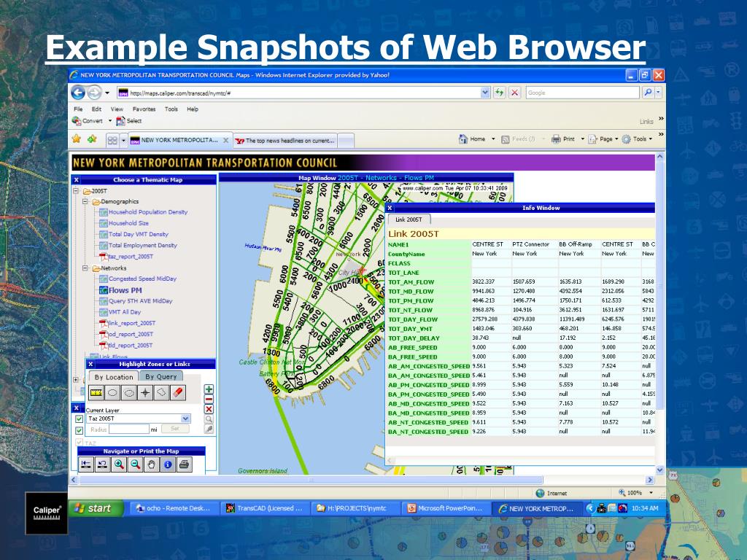Select the blue info tool
The height and width of the screenshot is (560, 747).
click(x=168, y=464)
